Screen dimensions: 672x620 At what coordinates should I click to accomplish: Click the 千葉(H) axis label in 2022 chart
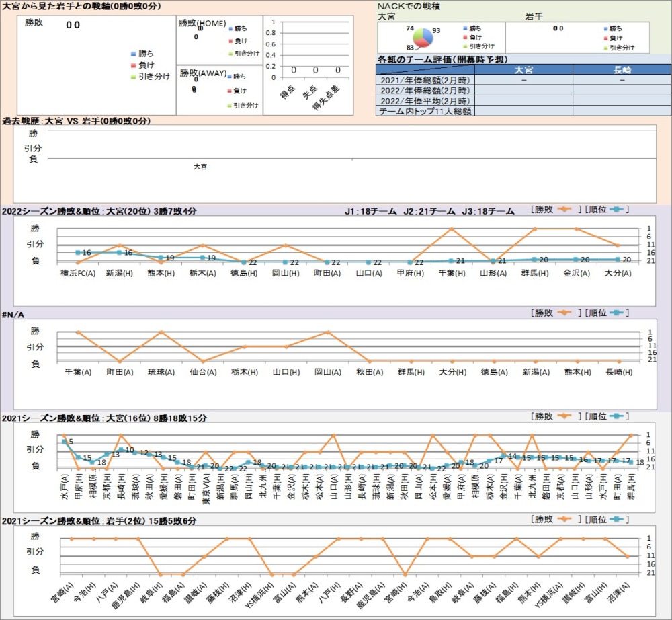pos(451,274)
